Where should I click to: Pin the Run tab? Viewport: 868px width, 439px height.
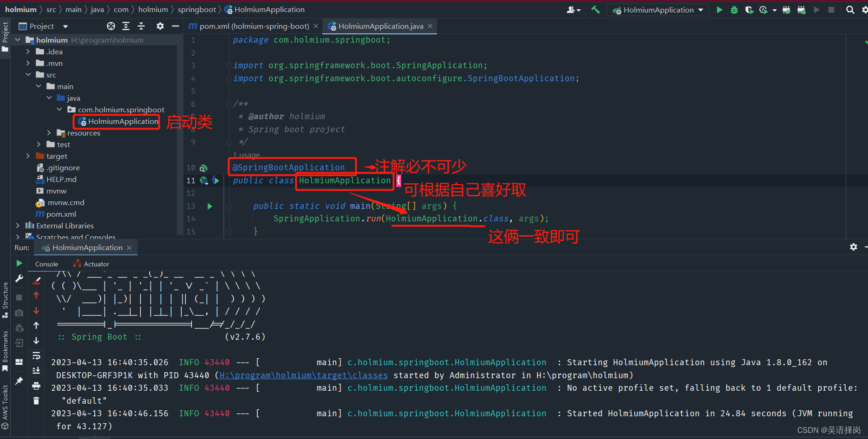tap(19, 381)
